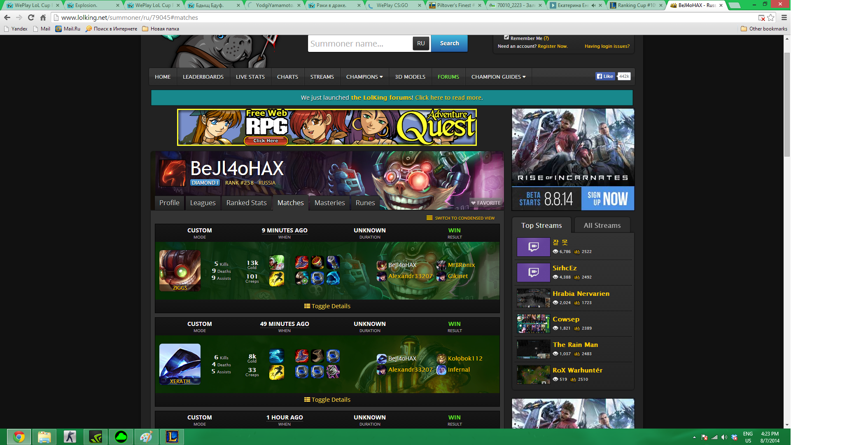Toggle the Favorite heart button
868x445 pixels.
(486, 203)
